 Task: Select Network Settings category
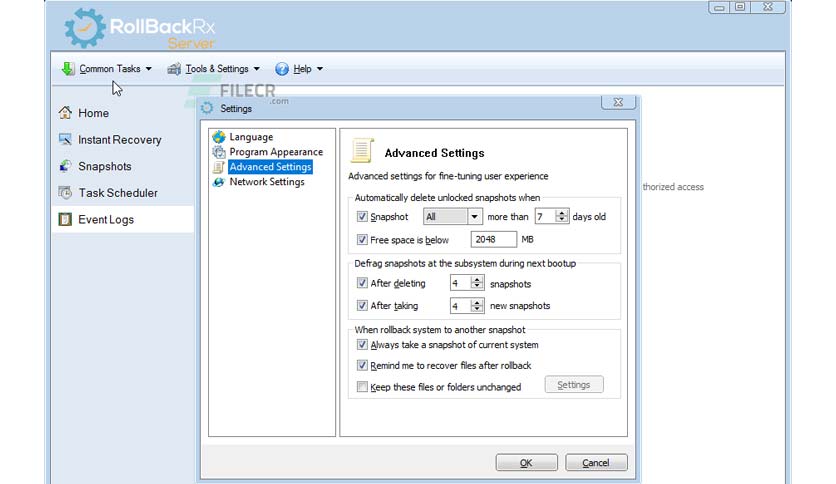[267, 182]
